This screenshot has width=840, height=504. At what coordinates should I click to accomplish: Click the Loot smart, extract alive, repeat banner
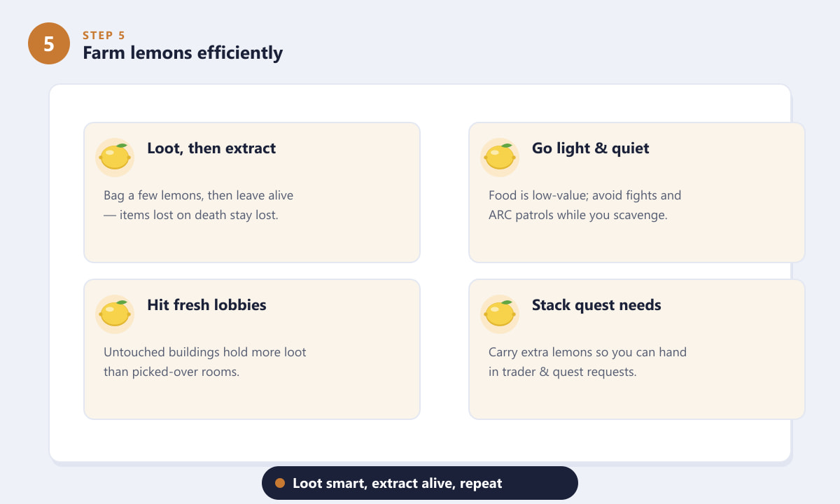[x=420, y=483]
